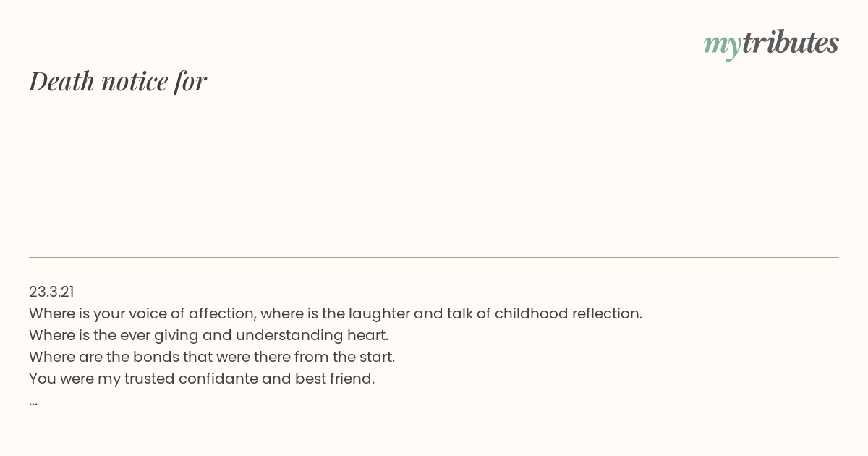Select the date 23.3.21
The image size is (868, 456).
click(x=51, y=292)
